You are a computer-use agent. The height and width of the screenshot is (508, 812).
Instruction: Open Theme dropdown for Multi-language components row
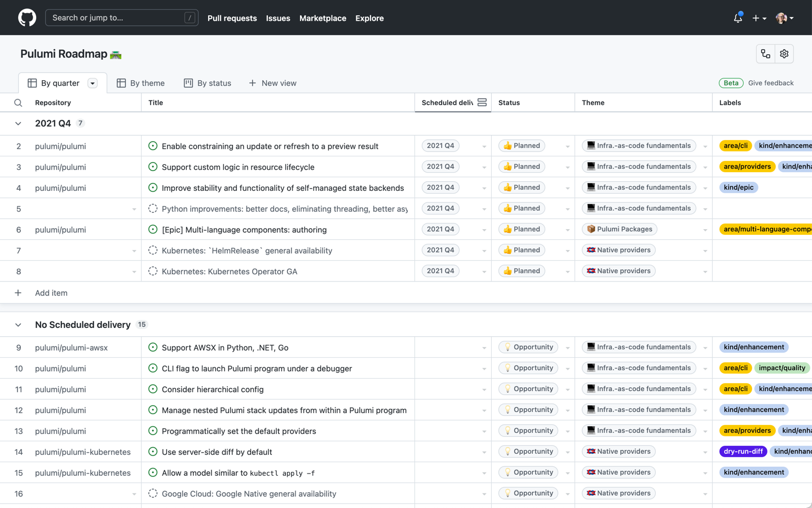pyautogui.click(x=705, y=230)
